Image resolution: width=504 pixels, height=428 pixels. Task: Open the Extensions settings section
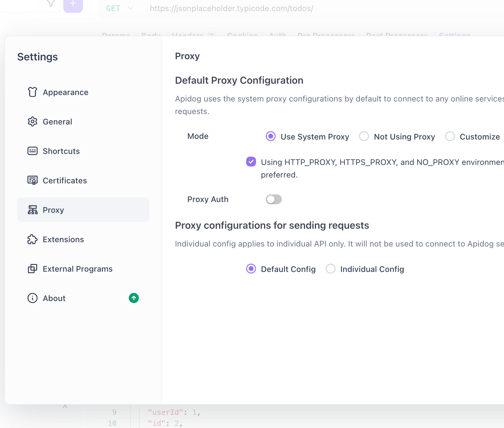point(63,239)
